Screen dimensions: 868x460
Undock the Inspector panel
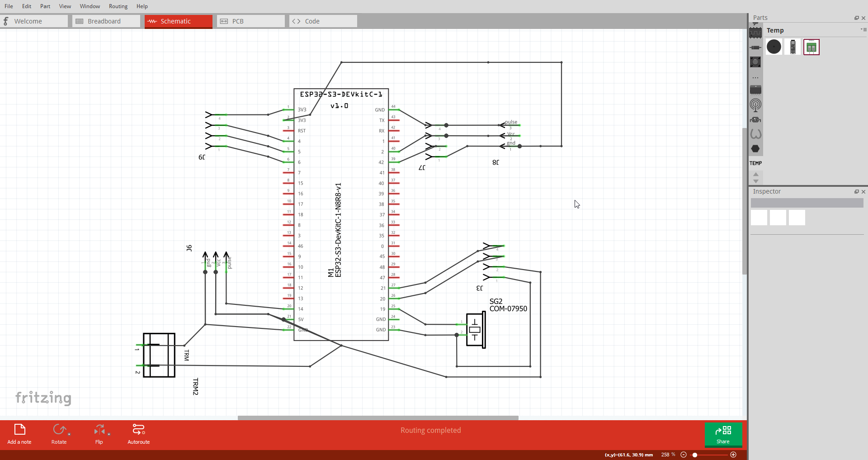(x=857, y=192)
